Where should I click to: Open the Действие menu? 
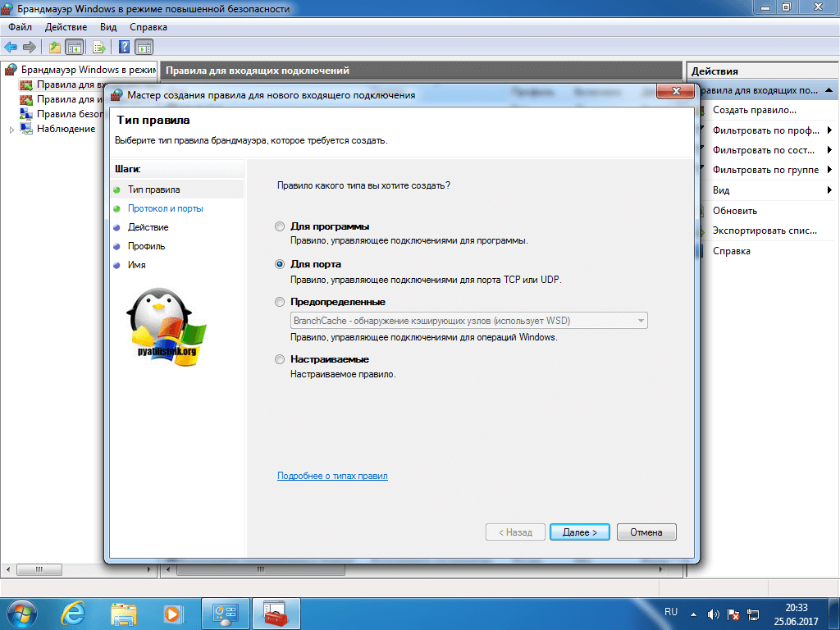[66, 27]
